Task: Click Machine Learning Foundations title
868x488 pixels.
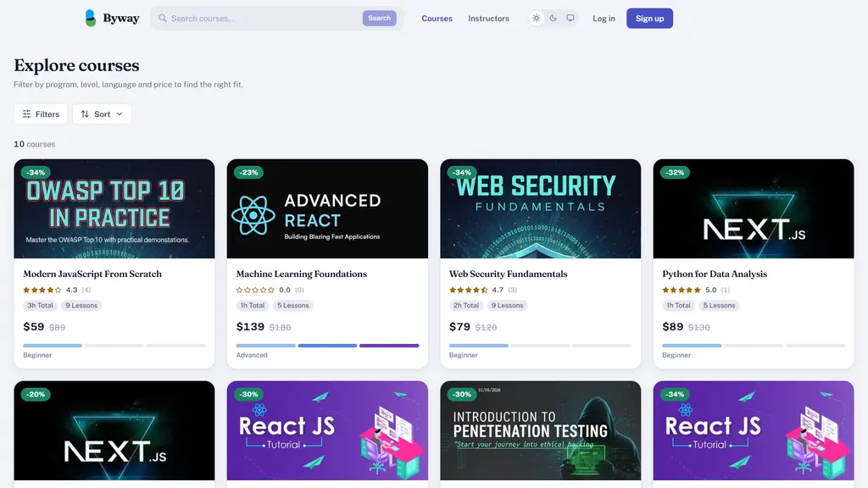Action: pyautogui.click(x=301, y=274)
